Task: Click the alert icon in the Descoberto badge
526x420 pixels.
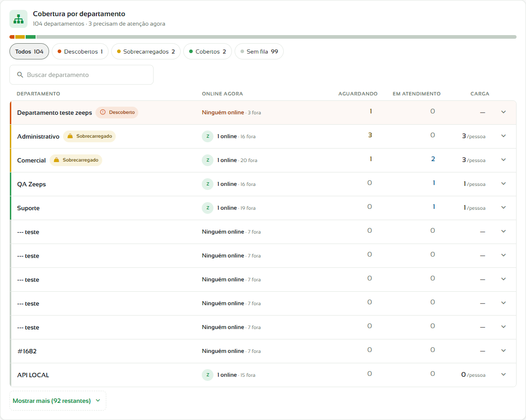Action: click(103, 112)
